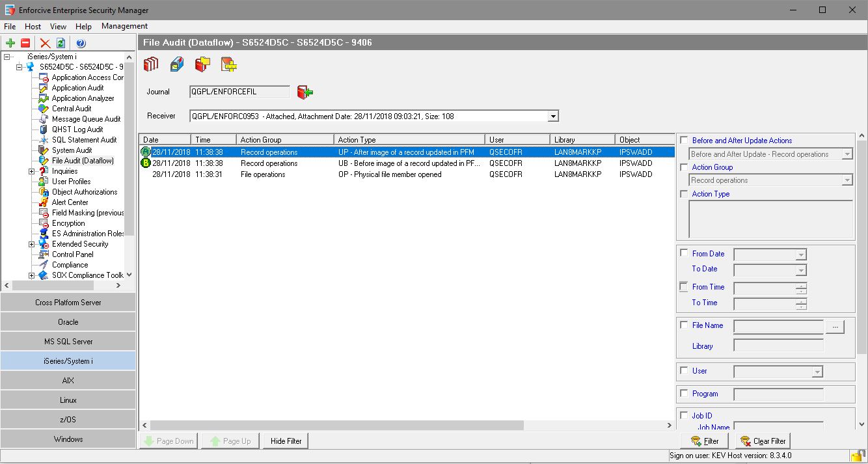Check the From Date filter checkbox

[x=684, y=253]
